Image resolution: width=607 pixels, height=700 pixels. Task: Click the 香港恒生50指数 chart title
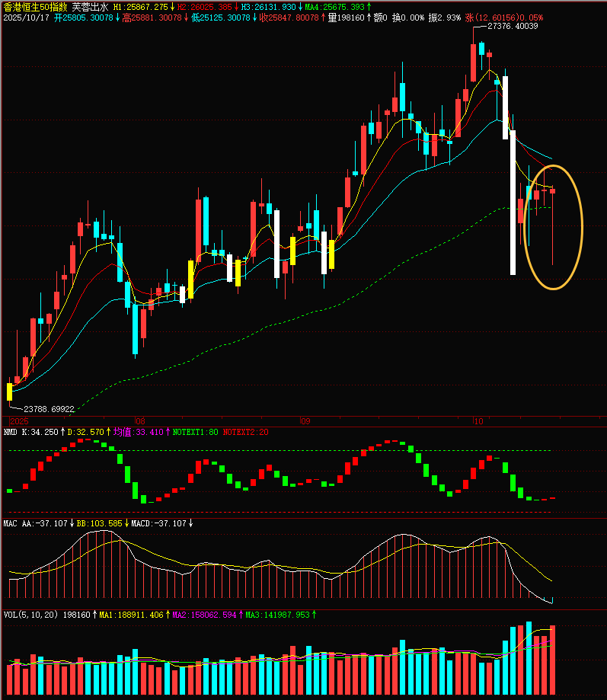click(35, 6)
